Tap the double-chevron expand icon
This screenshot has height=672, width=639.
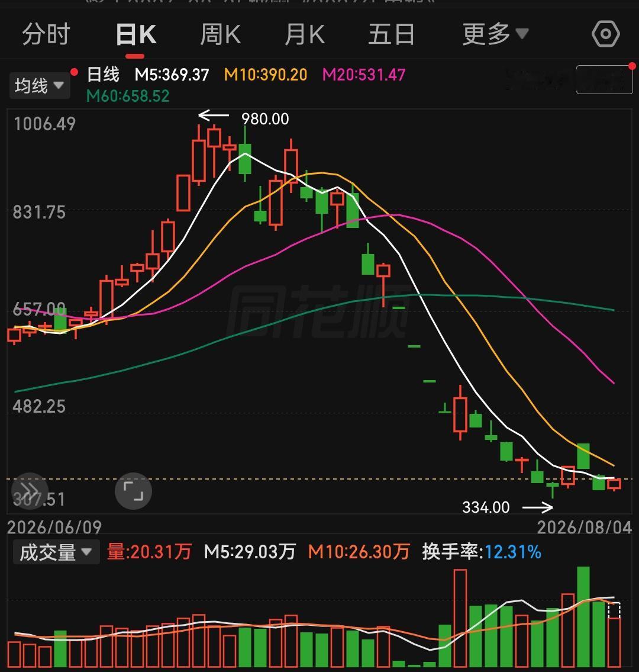(x=30, y=491)
